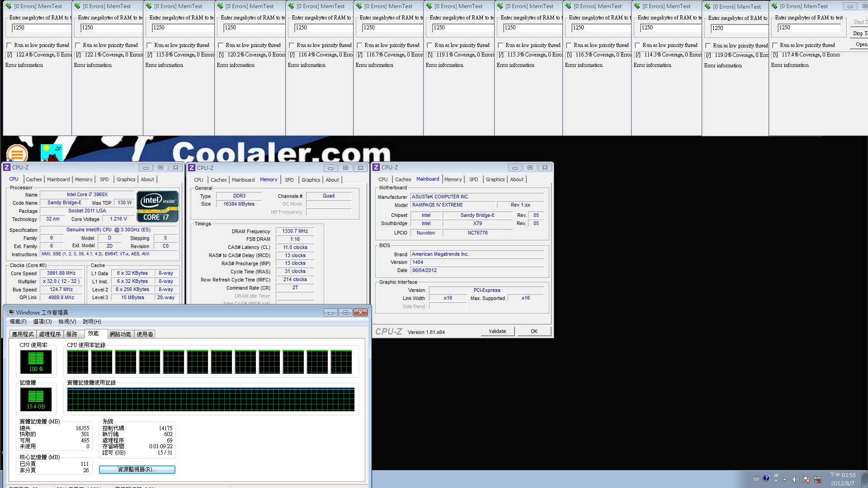Click the MemTest title icon of the 115.8% coverage window

149,6
